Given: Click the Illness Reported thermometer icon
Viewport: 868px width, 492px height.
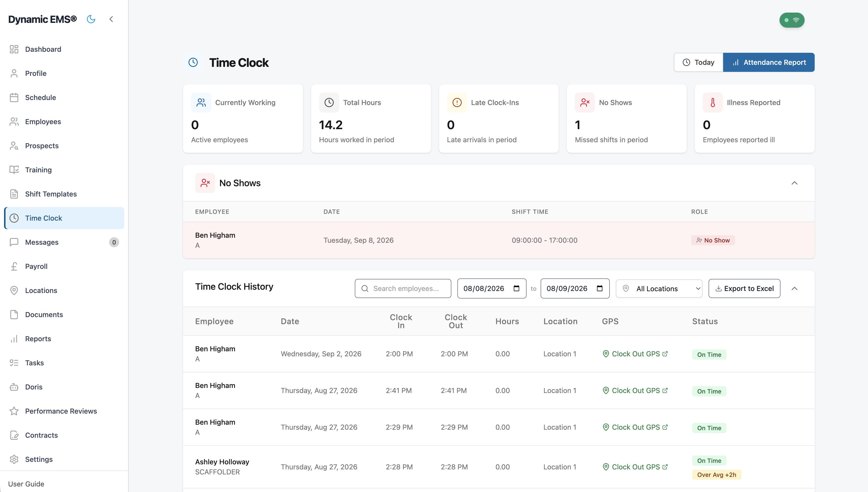Looking at the screenshot, I should tap(712, 102).
